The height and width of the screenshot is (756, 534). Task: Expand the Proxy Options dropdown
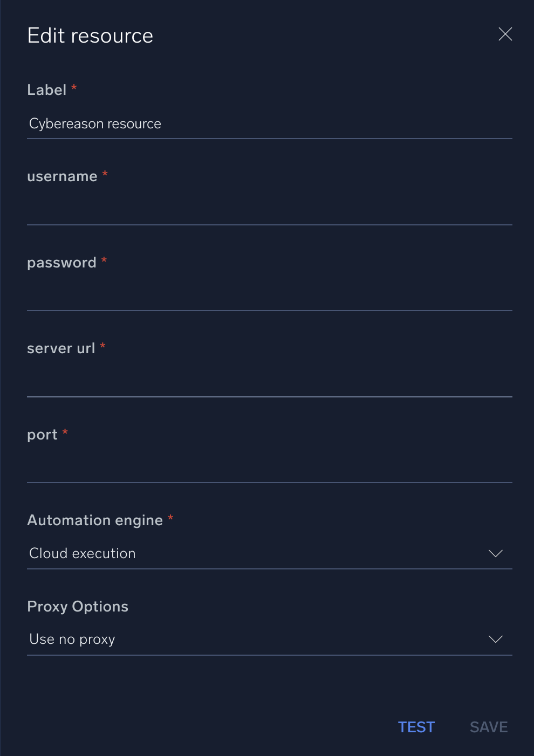click(496, 639)
